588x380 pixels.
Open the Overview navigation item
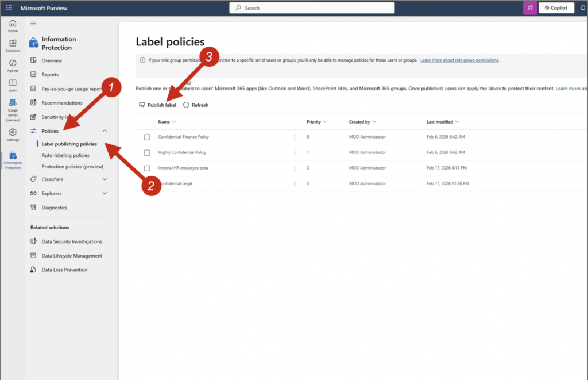[x=52, y=60]
